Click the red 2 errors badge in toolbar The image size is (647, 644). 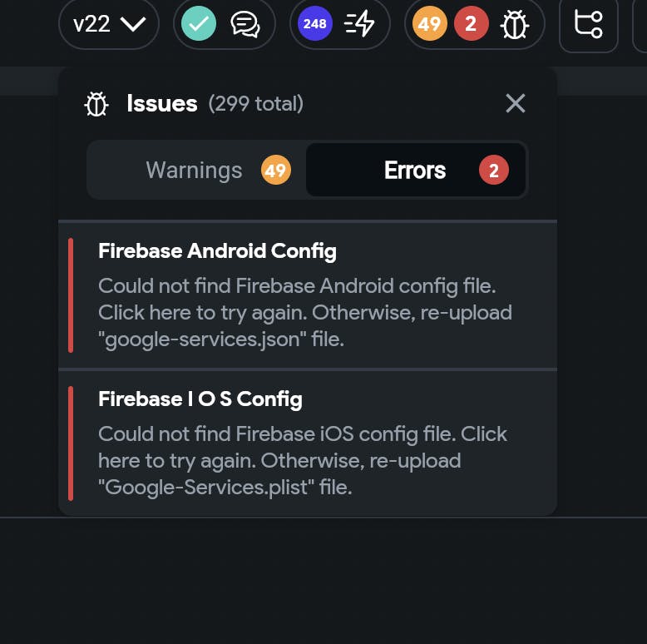point(472,23)
